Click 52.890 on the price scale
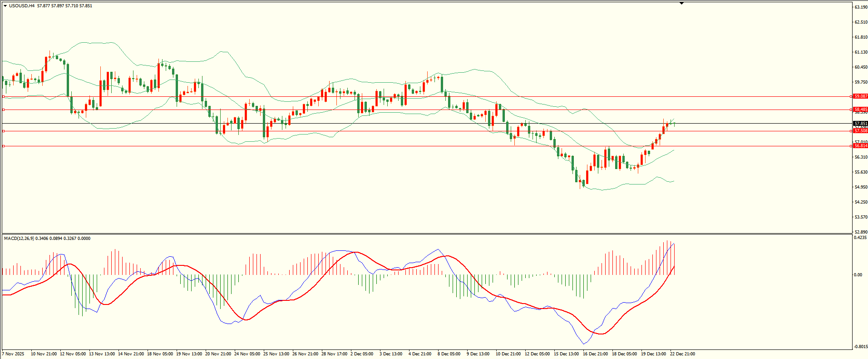 tap(861, 232)
